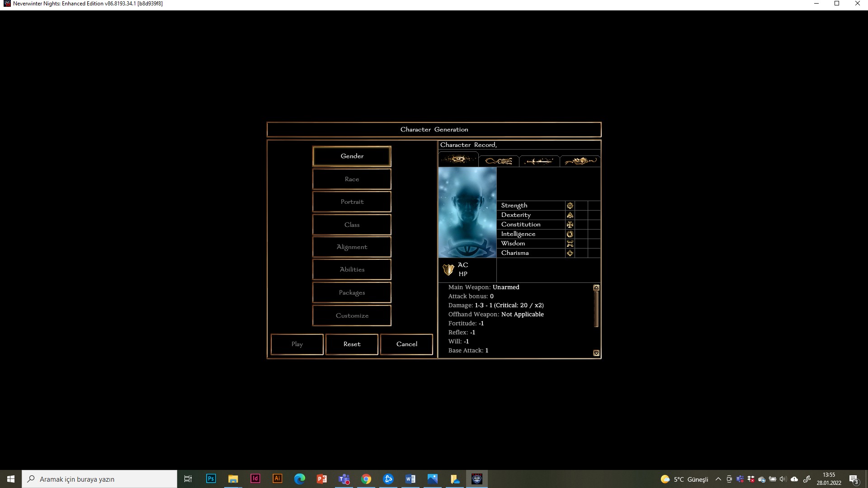Image resolution: width=868 pixels, height=488 pixels.
Task: Click the AC shield icon
Action: tap(448, 270)
